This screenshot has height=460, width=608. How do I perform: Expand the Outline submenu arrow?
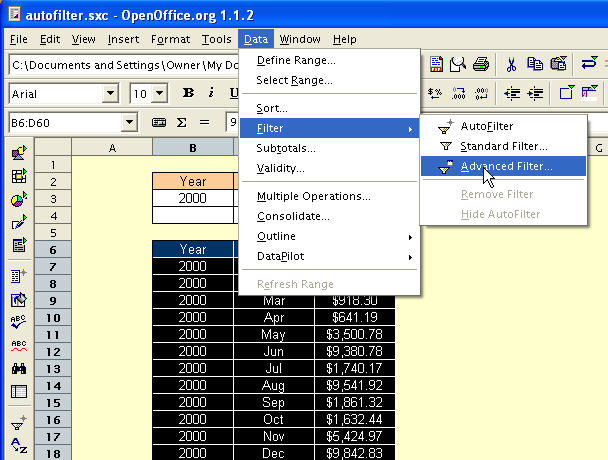[410, 237]
